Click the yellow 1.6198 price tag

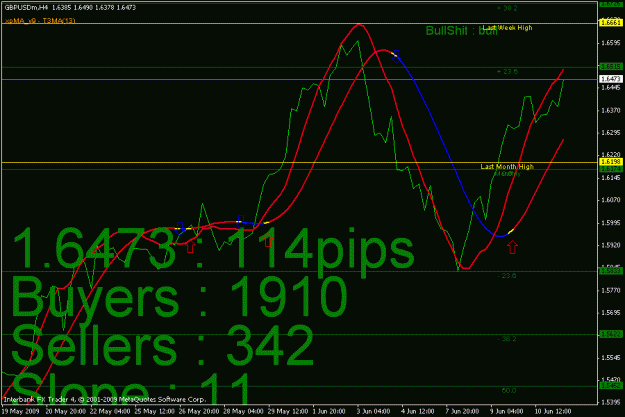point(611,162)
